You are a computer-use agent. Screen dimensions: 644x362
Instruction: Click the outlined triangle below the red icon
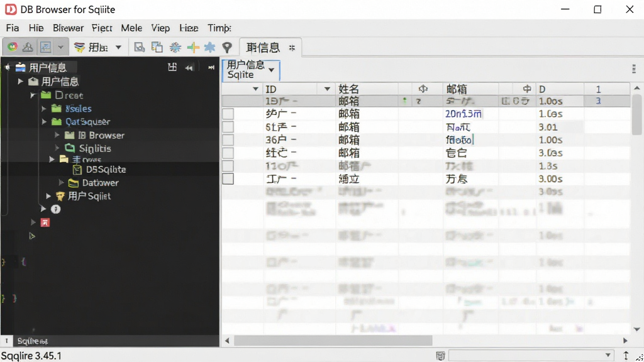click(x=32, y=236)
